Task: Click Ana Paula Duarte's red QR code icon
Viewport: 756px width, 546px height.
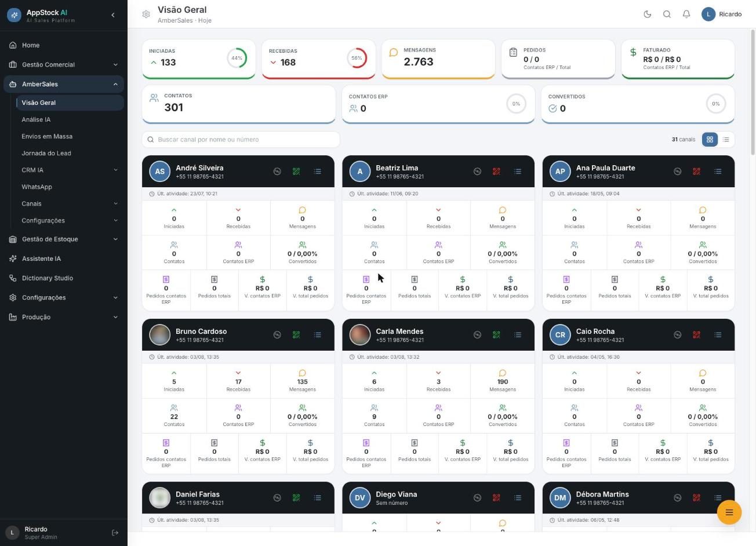Action: coord(696,172)
